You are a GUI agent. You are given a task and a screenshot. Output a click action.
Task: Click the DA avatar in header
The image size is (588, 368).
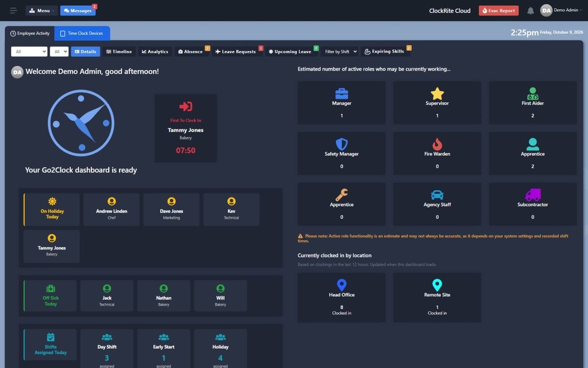(546, 10)
